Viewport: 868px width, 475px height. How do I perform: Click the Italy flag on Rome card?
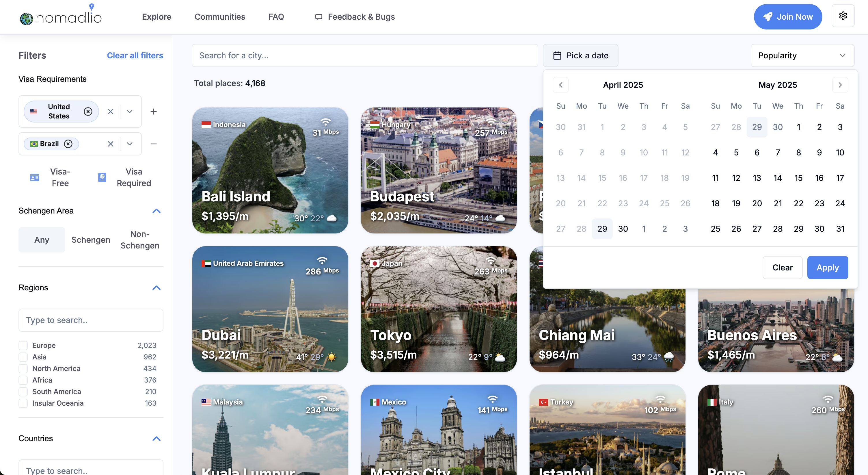click(712, 402)
